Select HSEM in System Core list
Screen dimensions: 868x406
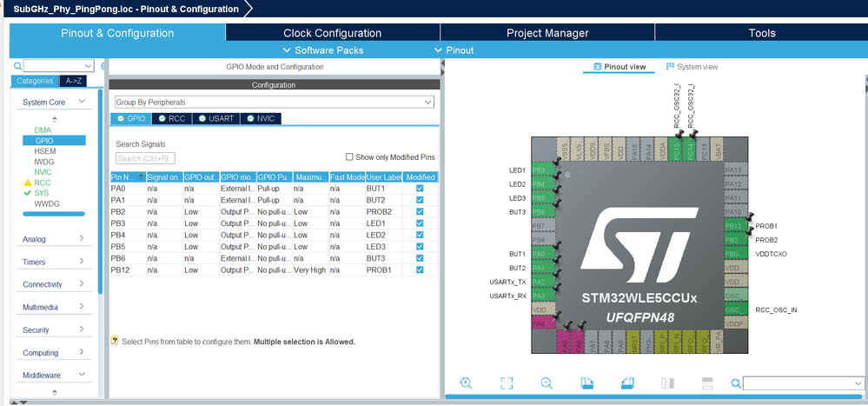45,151
